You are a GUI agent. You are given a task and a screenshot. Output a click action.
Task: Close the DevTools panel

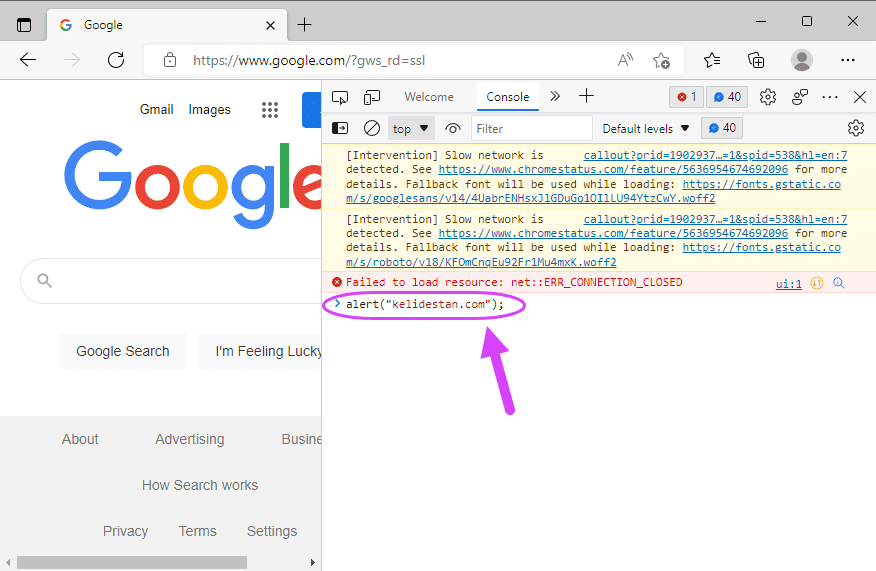(860, 97)
